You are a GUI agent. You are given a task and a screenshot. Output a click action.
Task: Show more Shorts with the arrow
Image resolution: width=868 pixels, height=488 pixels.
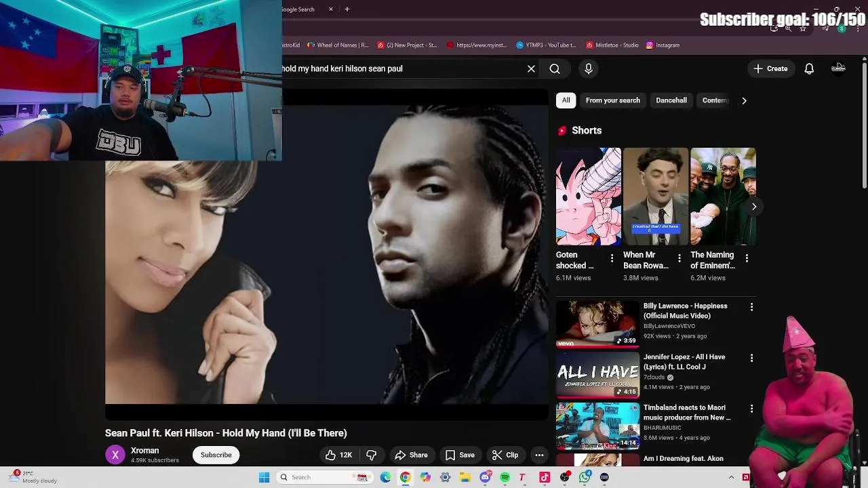pos(753,207)
